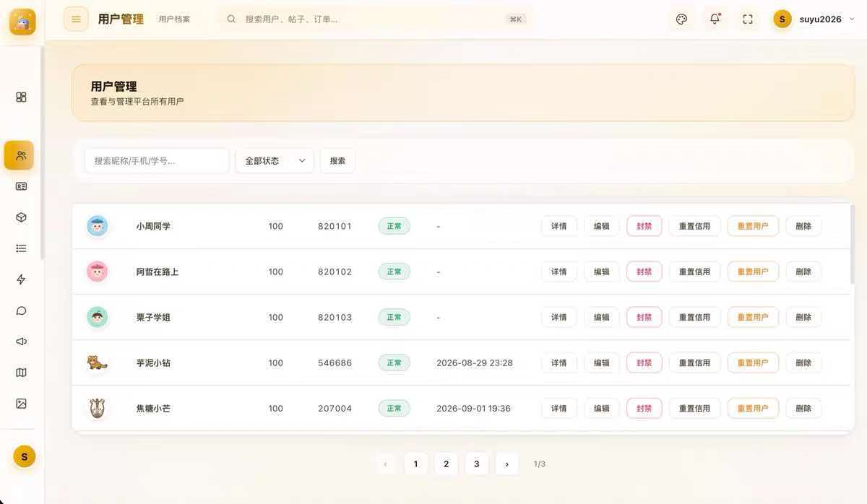Viewport: 867px width, 504px height.
Task: Click the 搜索 button
Action: pyautogui.click(x=337, y=160)
